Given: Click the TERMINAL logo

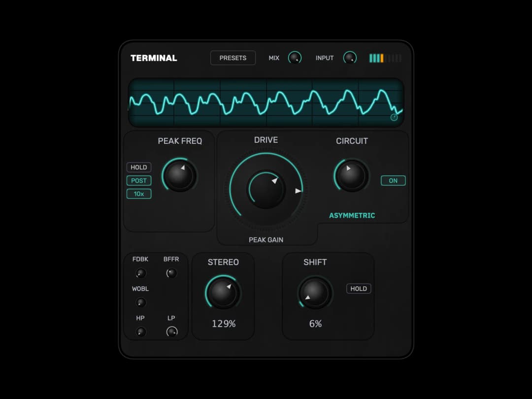Looking at the screenshot, I should (154, 58).
